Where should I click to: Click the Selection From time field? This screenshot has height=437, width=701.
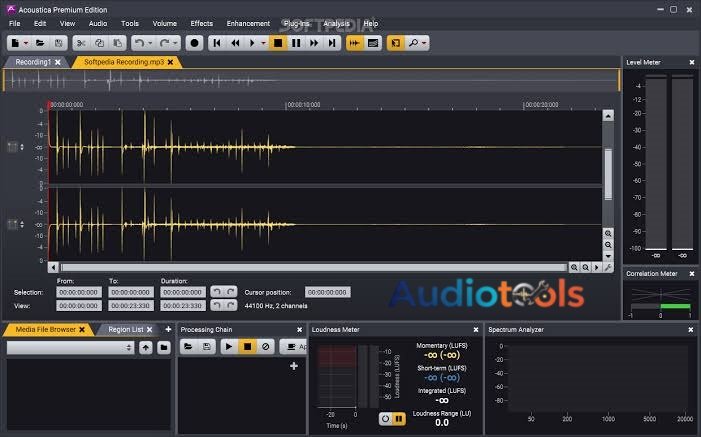point(79,292)
